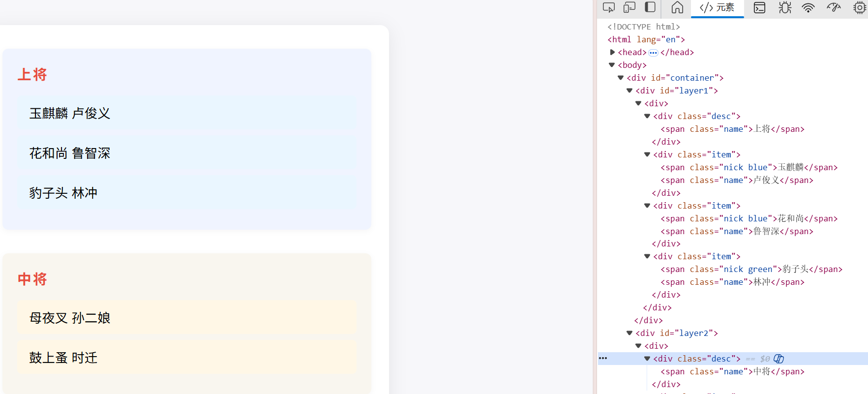Select span nick blue 花和尚 node

coord(749,218)
